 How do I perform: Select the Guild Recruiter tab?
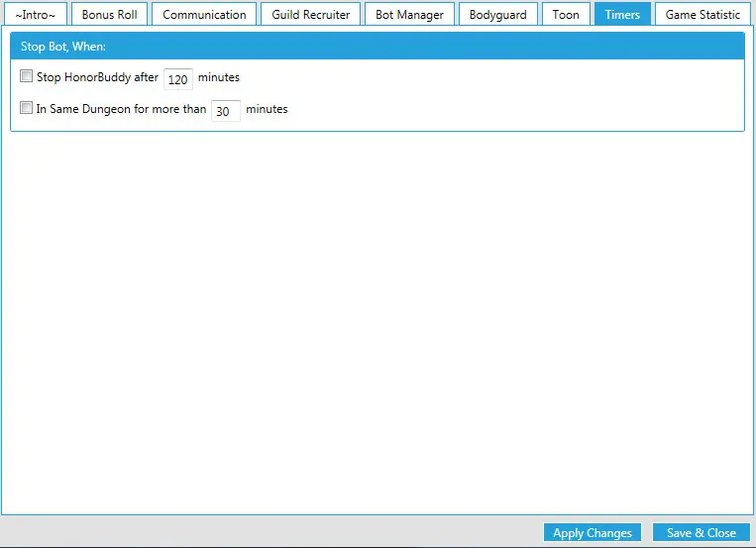click(310, 14)
